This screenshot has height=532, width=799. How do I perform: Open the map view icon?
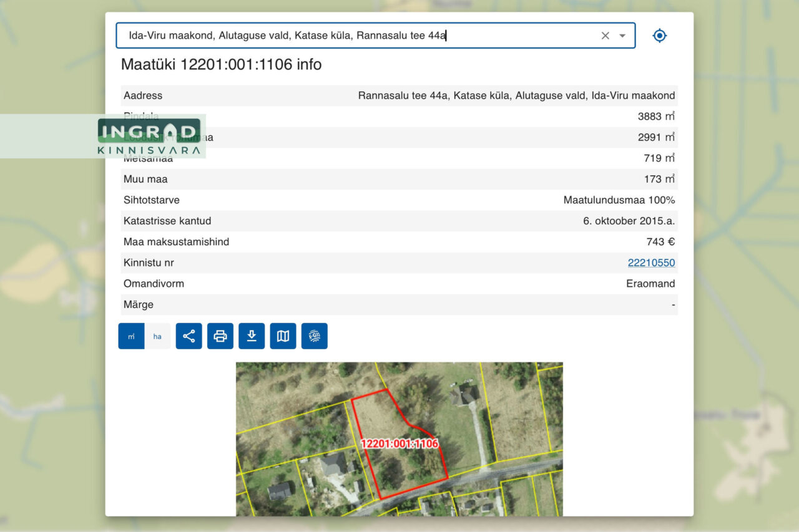283,336
